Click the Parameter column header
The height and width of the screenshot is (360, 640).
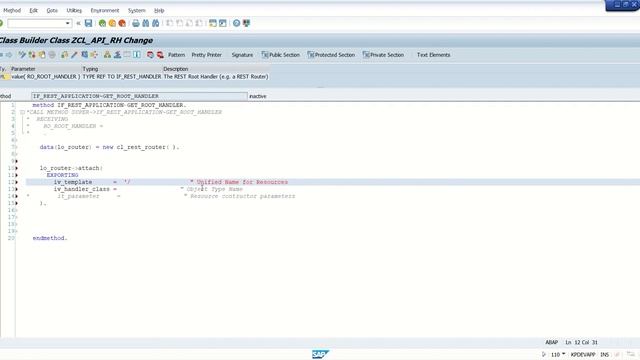pyautogui.click(x=23, y=69)
